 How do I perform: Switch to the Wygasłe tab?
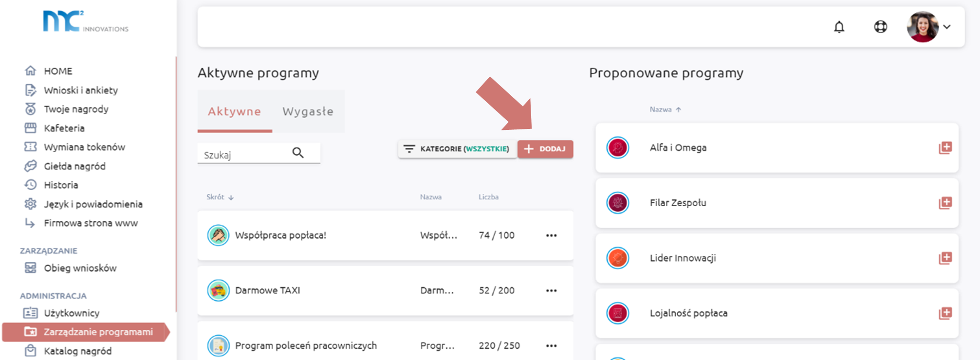(308, 111)
